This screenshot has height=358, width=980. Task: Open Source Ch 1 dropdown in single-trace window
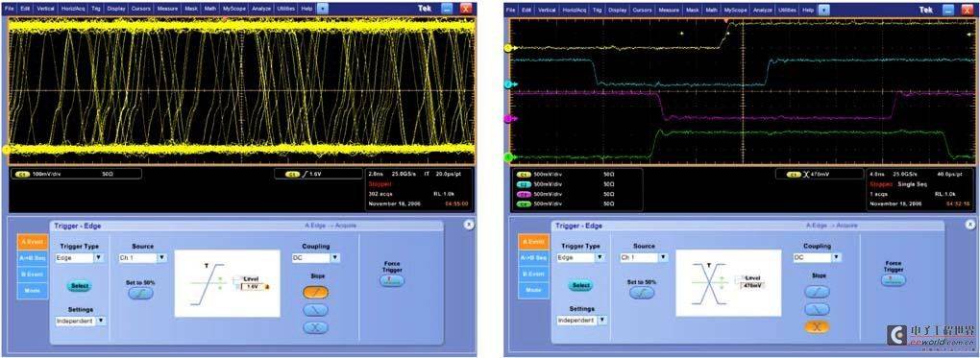[161, 257]
